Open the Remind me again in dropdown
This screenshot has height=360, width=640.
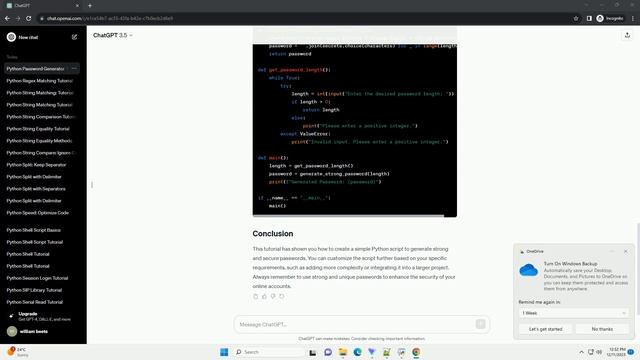(x=573, y=313)
